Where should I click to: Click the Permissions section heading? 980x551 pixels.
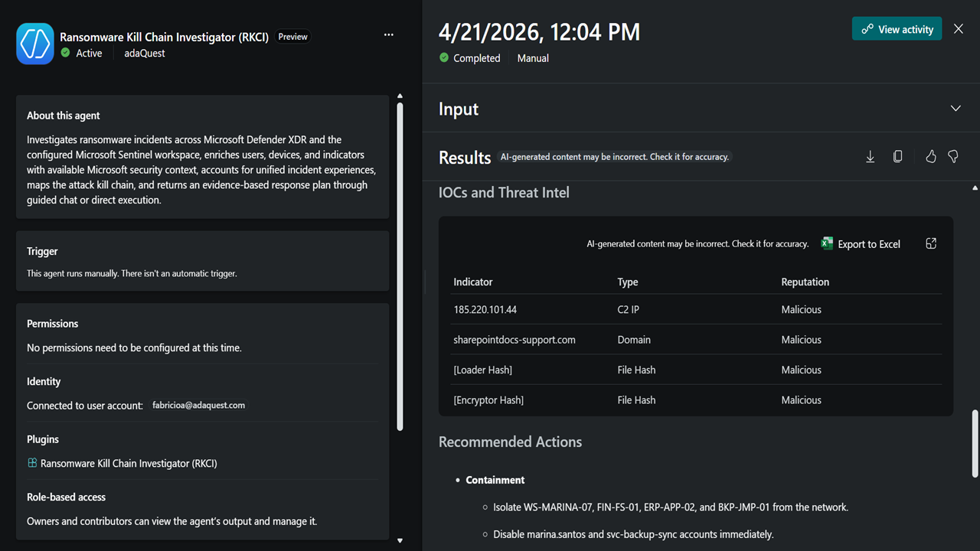53,324
